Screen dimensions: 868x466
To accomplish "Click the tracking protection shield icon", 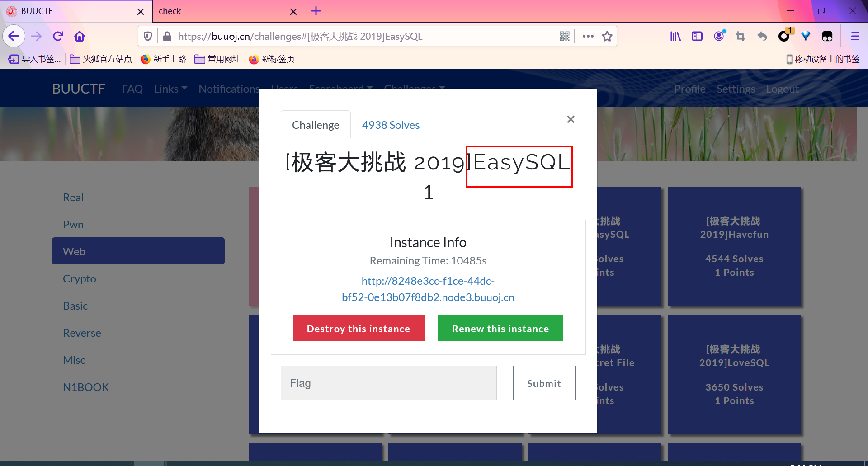I will point(148,36).
